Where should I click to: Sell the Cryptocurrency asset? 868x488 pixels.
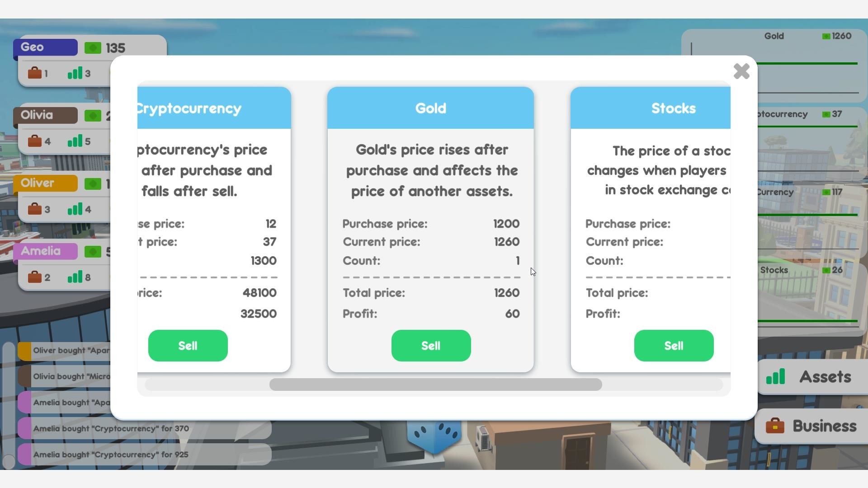pos(188,346)
